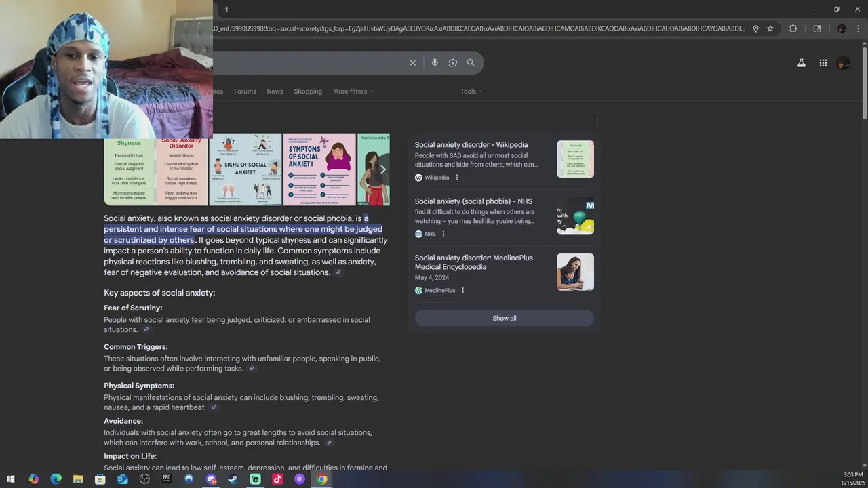The image size is (868, 488).
Task: Open Steam from the taskbar
Action: [233, 479]
